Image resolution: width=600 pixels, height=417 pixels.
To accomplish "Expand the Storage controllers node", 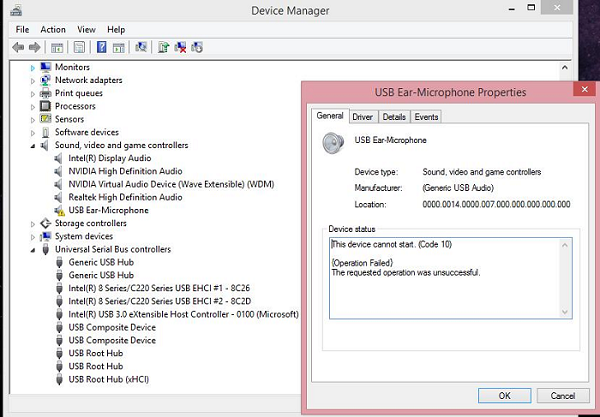I will pos(33,224).
